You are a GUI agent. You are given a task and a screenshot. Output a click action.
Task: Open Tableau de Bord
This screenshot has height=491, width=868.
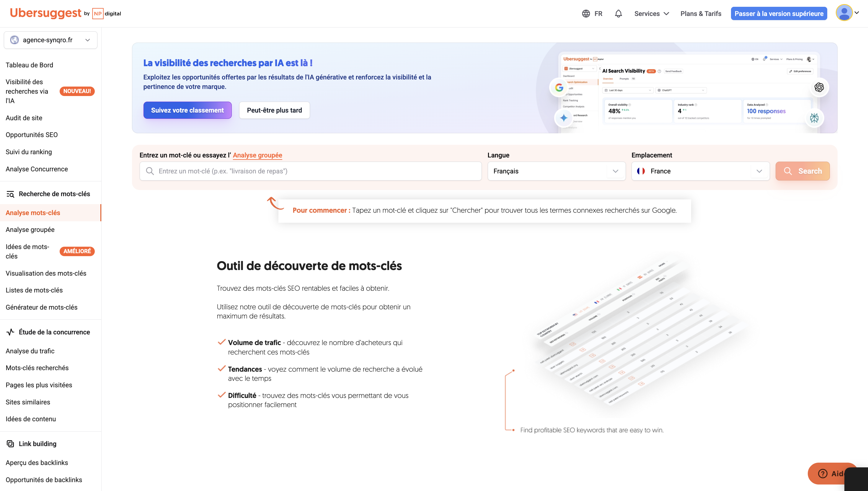pos(29,65)
